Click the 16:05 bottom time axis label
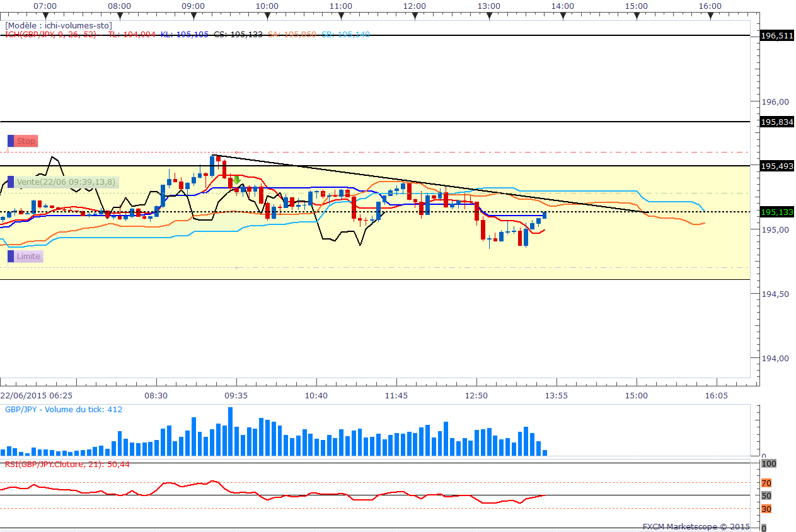 click(716, 396)
